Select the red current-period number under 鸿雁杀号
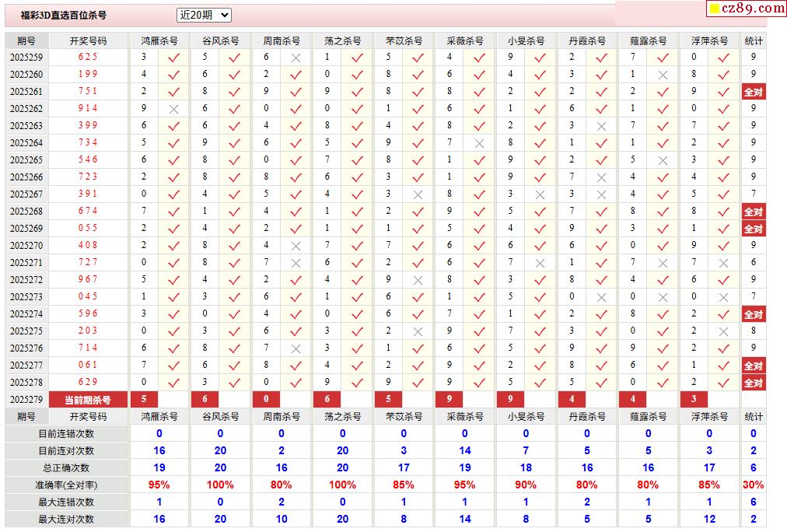The height and width of the screenshot is (532, 787). point(144,400)
